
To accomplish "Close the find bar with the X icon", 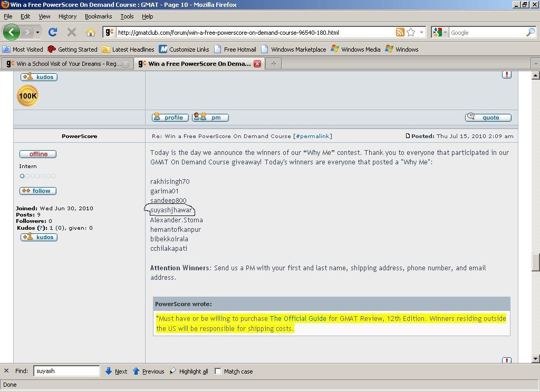I will [x=6, y=371].
